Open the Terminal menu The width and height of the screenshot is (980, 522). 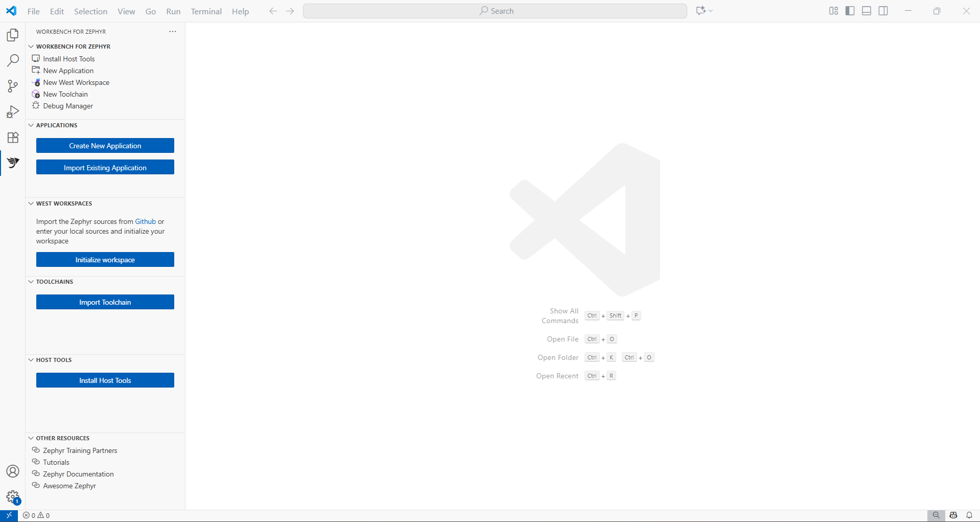tap(206, 11)
